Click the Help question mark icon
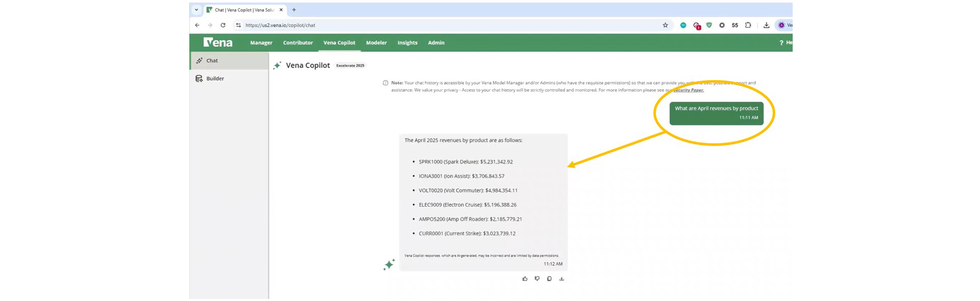The image size is (980, 301). pyautogui.click(x=781, y=43)
